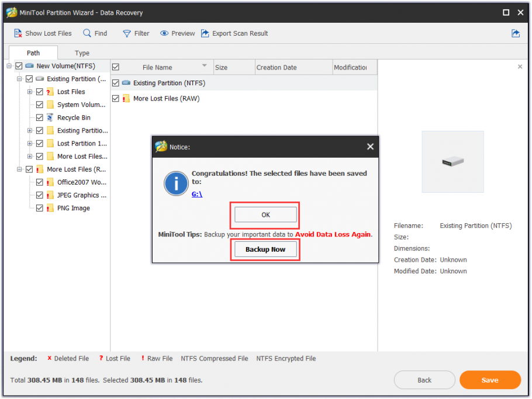Expand the Existing Partitio... subfolder node
This screenshot has height=399, width=532.
pos(30,130)
